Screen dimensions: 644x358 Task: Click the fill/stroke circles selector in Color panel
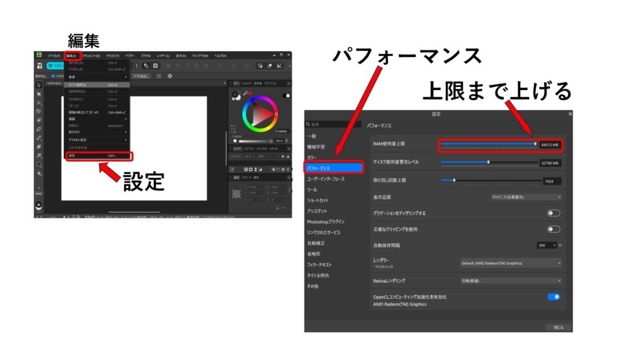pyautogui.click(x=236, y=96)
